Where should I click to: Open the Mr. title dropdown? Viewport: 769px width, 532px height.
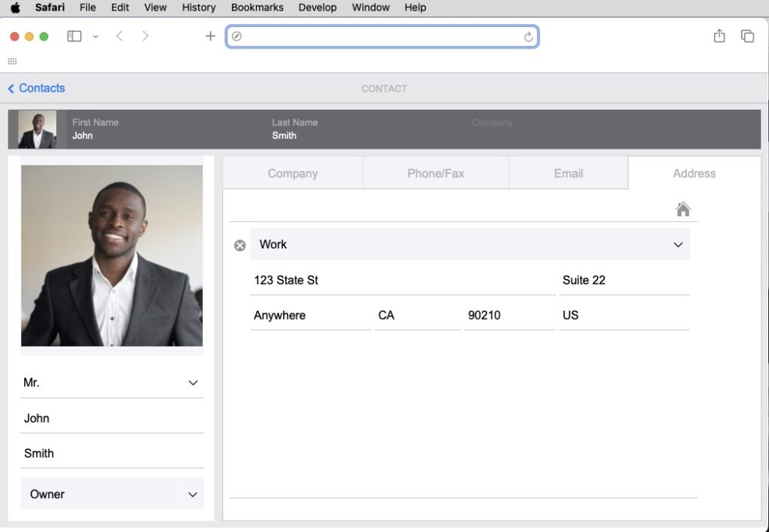(112, 383)
